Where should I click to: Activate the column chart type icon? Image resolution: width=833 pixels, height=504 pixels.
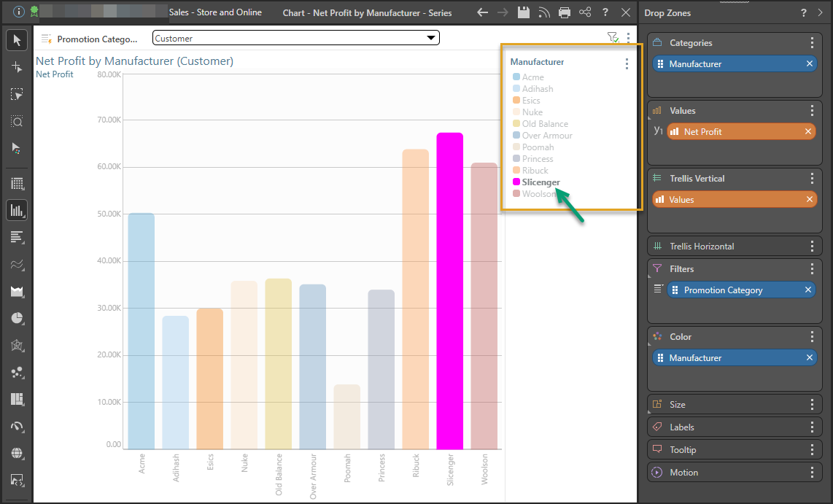(x=17, y=211)
